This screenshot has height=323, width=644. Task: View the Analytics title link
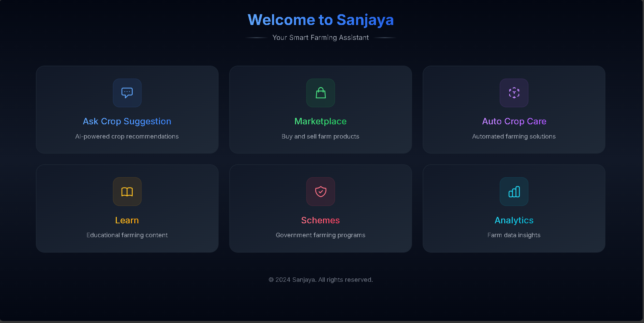[514, 220]
